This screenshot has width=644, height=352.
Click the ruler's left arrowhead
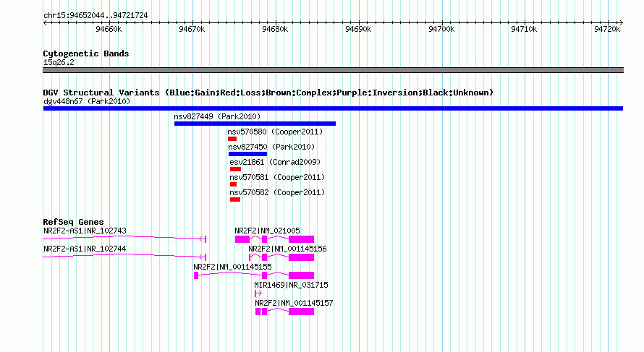[45, 23]
